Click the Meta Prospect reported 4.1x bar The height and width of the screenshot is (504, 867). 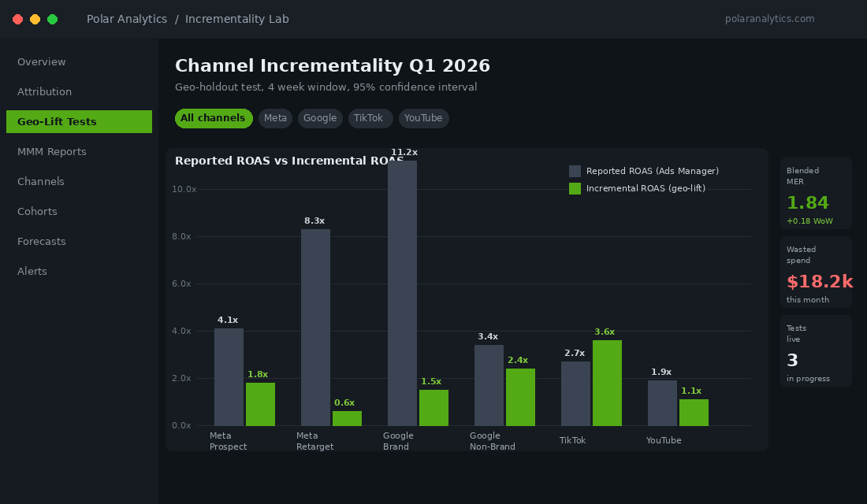point(229,377)
